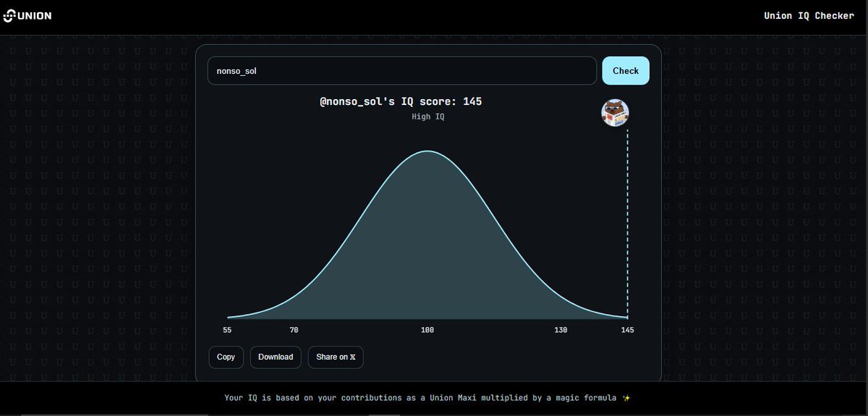Click the Check button
This screenshot has height=416, width=868.
(x=626, y=71)
